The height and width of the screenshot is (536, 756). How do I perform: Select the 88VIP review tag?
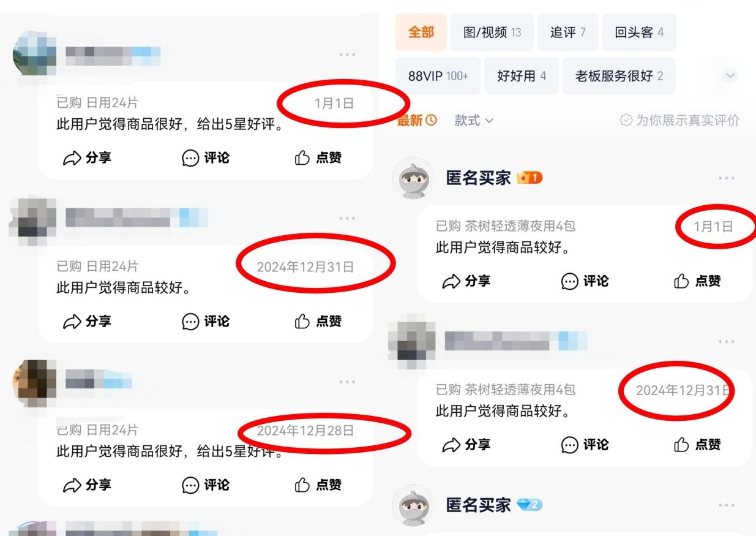438,76
